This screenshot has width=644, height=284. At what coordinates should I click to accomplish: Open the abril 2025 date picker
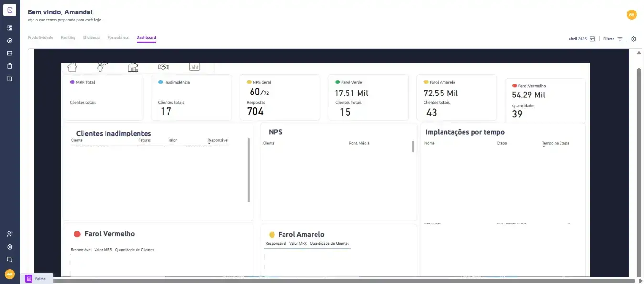coord(581,39)
